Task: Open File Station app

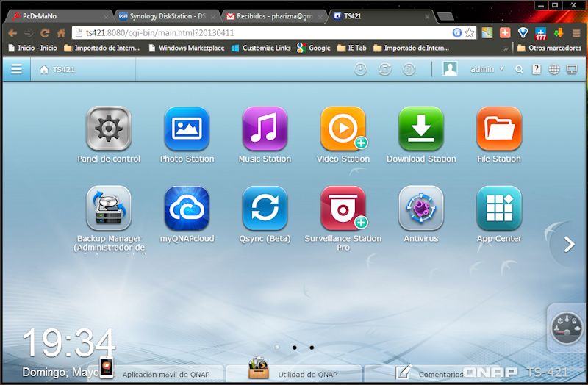Action: pyautogui.click(x=499, y=129)
